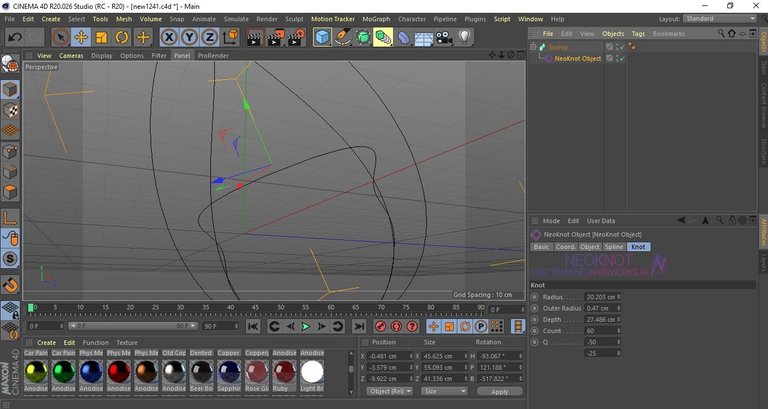Go to end of timeline
The image size is (768, 409).
[x=359, y=326]
